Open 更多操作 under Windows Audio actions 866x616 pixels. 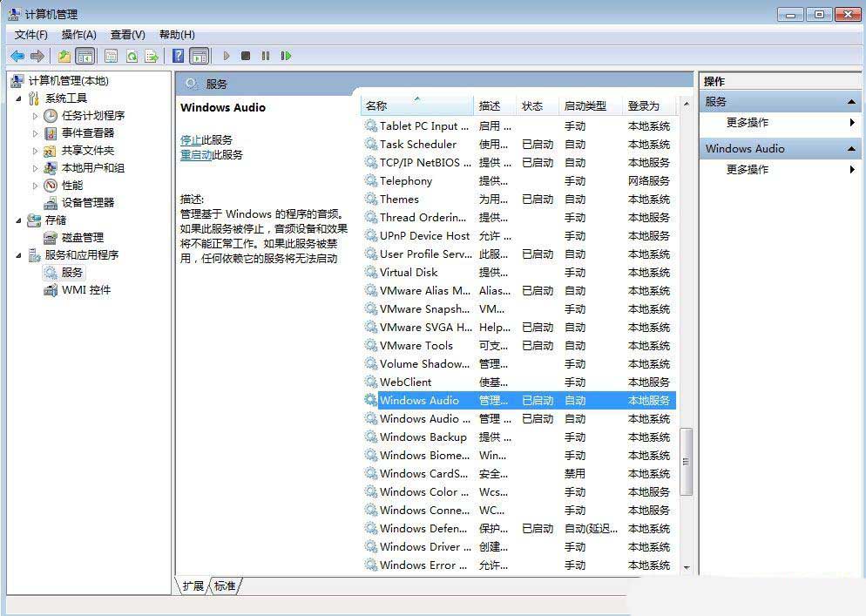pos(747,170)
